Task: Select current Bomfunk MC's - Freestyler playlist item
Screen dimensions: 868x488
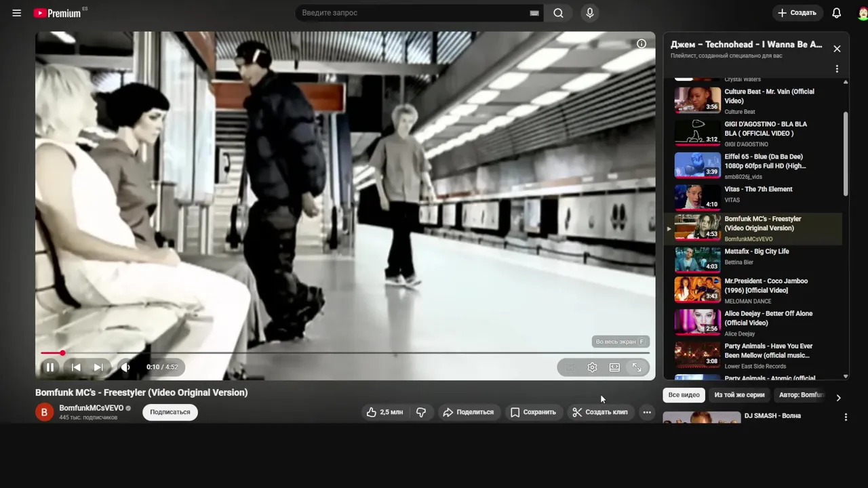Action: [753, 228]
